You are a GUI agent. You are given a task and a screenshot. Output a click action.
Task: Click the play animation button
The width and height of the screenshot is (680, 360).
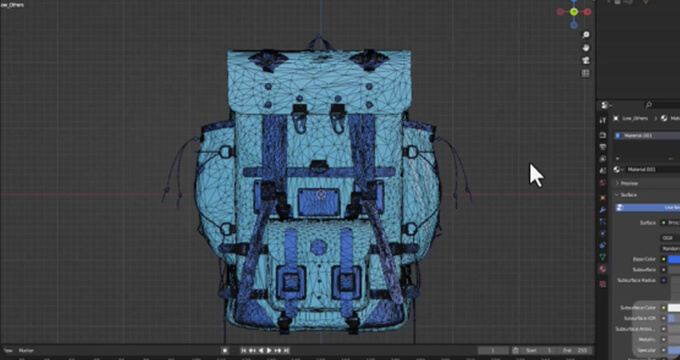(269, 350)
